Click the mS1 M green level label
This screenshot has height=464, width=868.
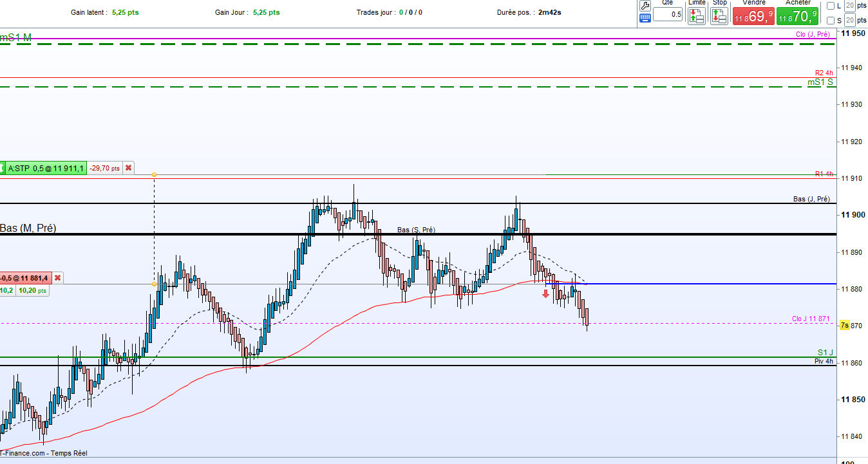[15, 38]
